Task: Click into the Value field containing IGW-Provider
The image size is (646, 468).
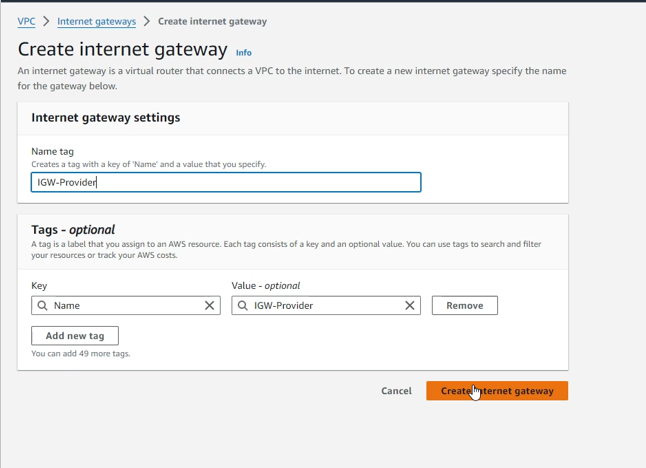Action: tap(325, 306)
